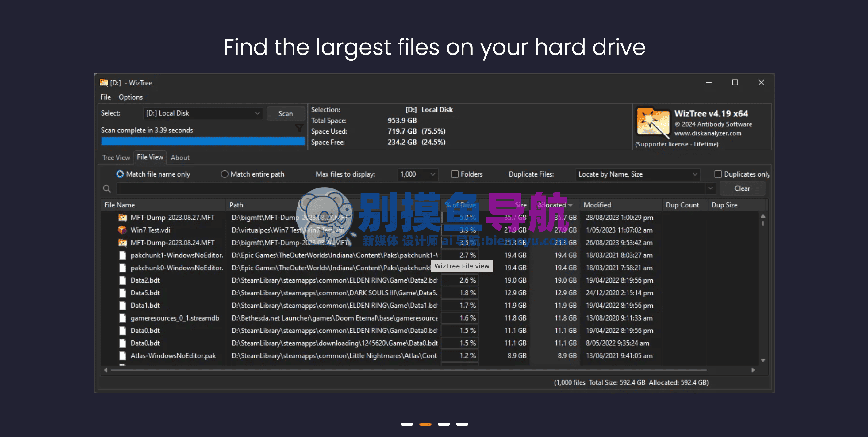The image size is (868, 437).
Task: Switch to the About tab
Action: [x=180, y=158]
